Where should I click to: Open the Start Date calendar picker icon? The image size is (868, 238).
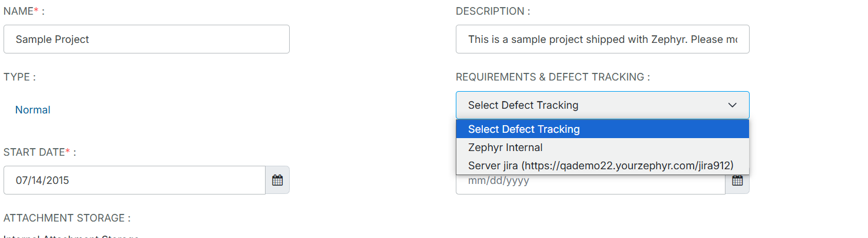coord(277,180)
